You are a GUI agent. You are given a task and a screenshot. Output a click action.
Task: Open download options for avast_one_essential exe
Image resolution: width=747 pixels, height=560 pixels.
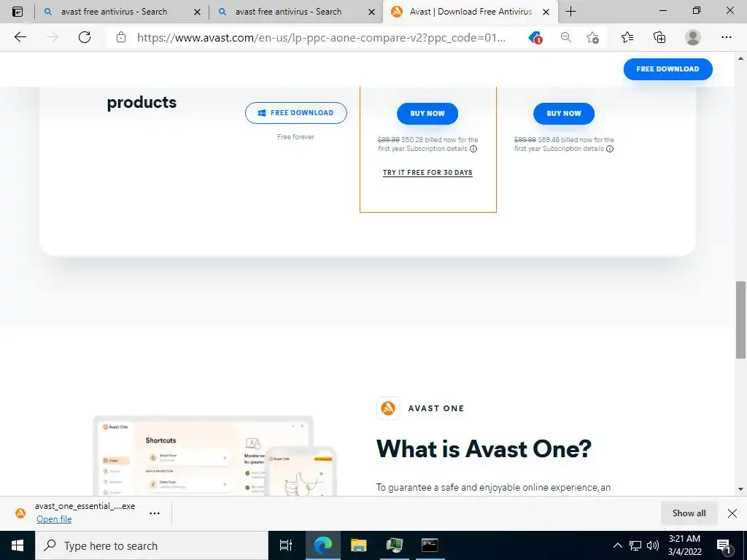[x=155, y=513]
